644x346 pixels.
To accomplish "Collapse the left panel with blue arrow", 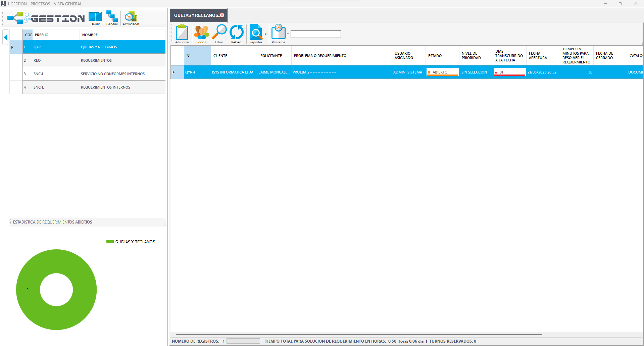I will 5,37.
